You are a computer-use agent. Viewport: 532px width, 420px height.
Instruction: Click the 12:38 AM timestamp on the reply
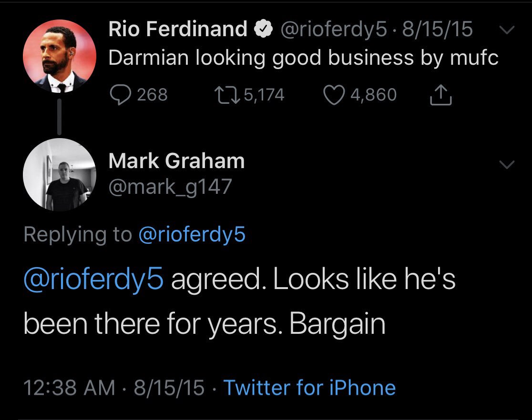tap(69, 388)
